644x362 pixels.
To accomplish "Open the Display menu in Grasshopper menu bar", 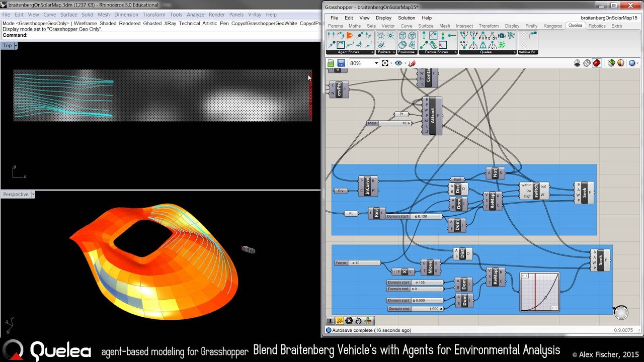I will pyautogui.click(x=383, y=18).
